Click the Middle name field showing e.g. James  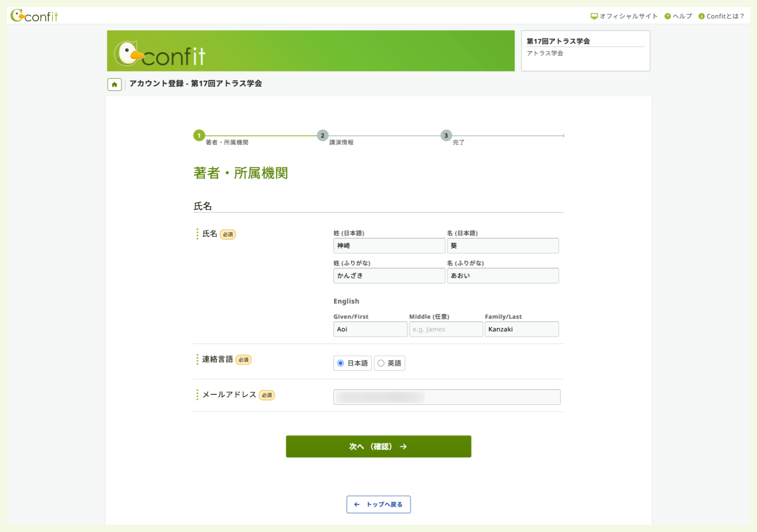[445, 329]
